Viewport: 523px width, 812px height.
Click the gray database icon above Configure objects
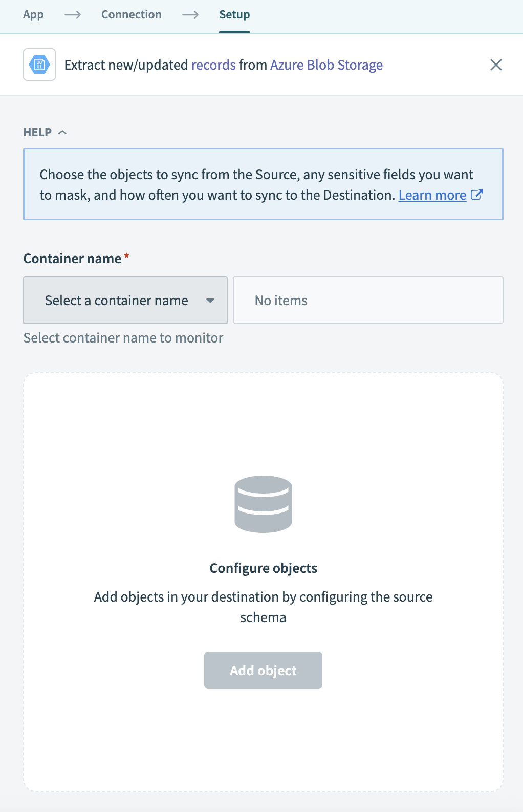point(263,504)
